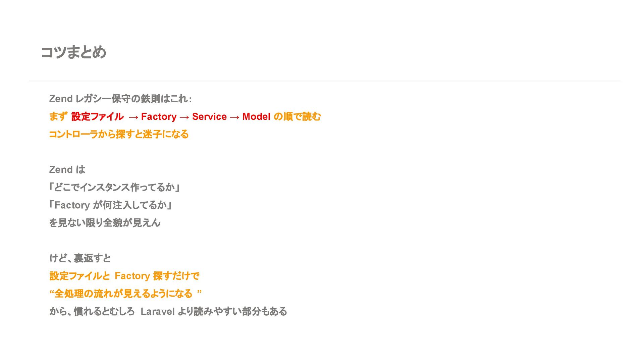Click the ending text 読みやすい部分もある

pyautogui.click(x=240, y=311)
